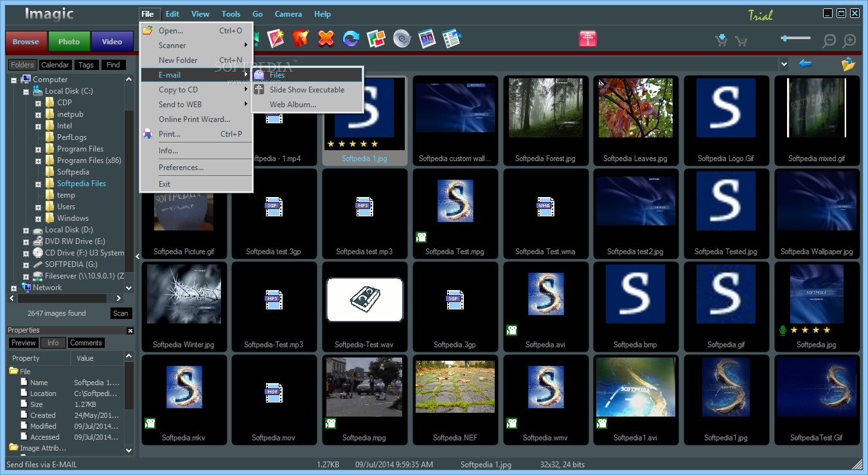Select the Softpedia Leaves.jpg thumbnail
The width and height of the screenshot is (868, 475).
[636, 121]
